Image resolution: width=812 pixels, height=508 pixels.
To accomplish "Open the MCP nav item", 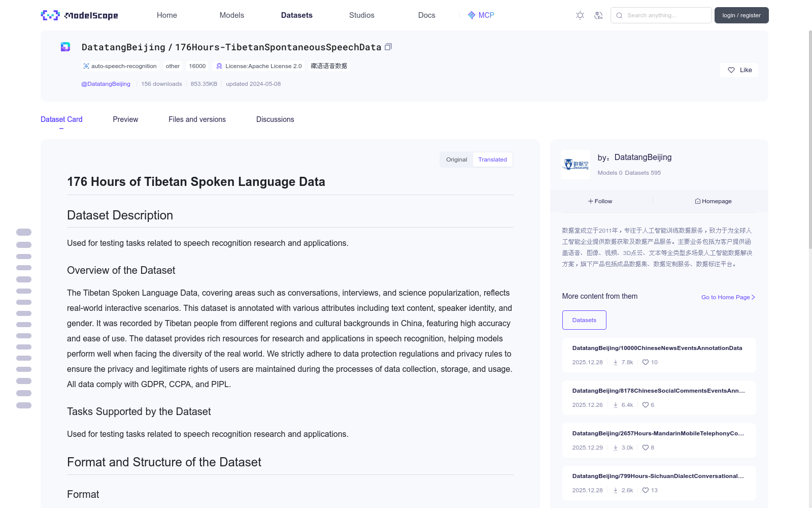I will (x=481, y=15).
